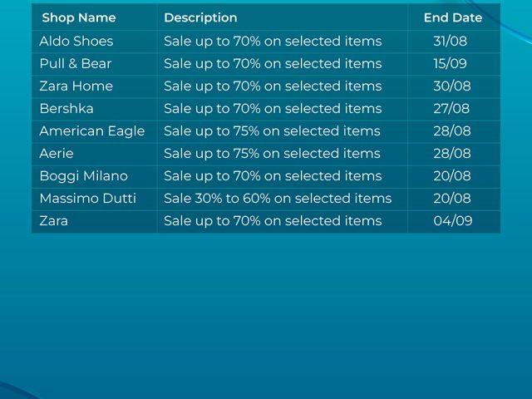The width and height of the screenshot is (532, 399).
Task: Click the Massimo Dutti 30% to 60% description
Action: tap(278, 199)
